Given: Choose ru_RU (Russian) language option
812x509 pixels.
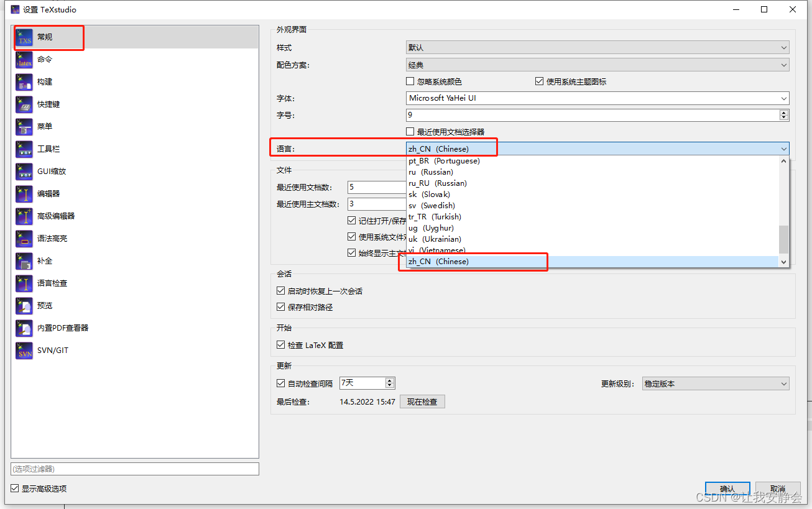Looking at the screenshot, I should (592, 183).
